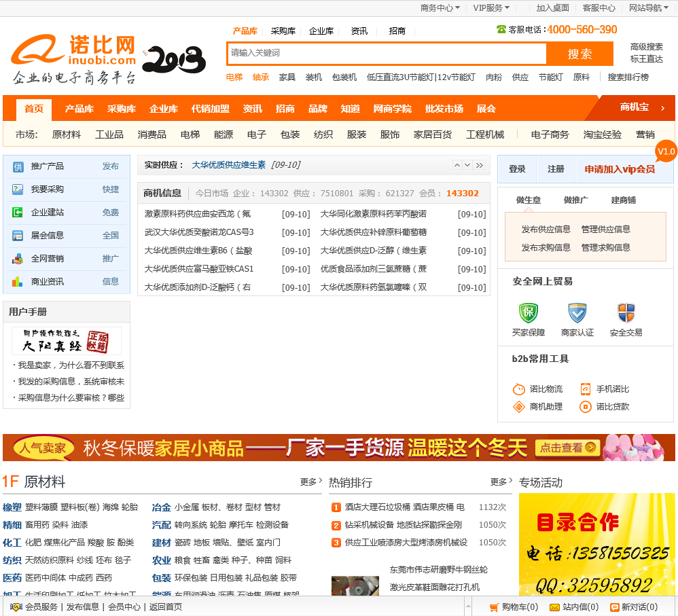The width and height of the screenshot is (678, 616).
Task: Click the double-arrow more supply button
Action: pos(480,165)
